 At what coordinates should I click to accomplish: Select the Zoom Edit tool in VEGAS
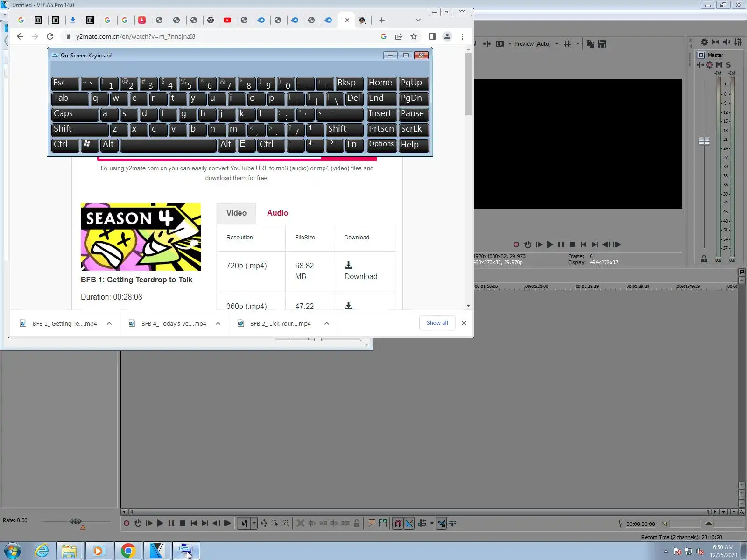(x=286, y=524)
